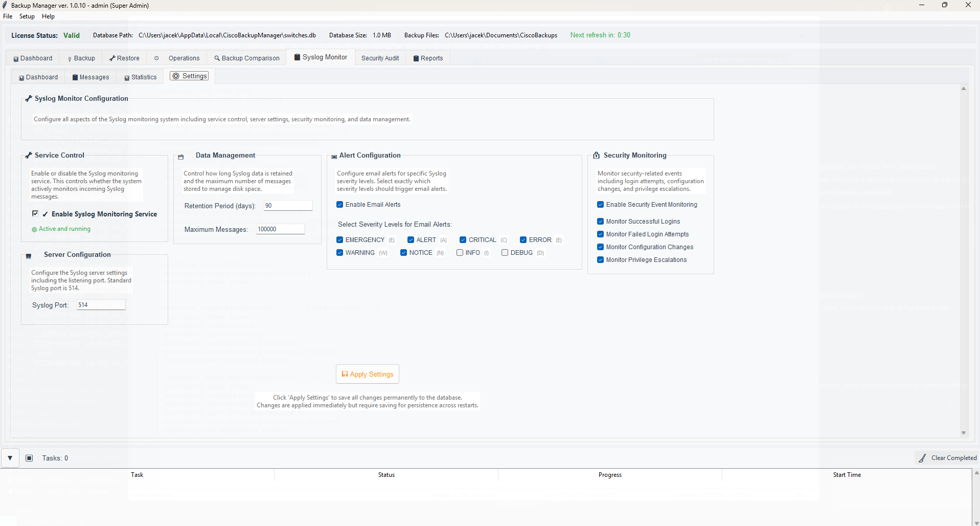Click the stop tasks square icon
The image size is (980, 526).
[30, 458]
